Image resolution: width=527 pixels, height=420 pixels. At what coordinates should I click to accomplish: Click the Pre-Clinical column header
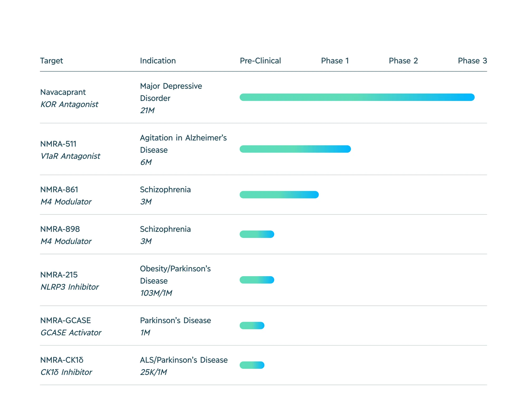260,61
